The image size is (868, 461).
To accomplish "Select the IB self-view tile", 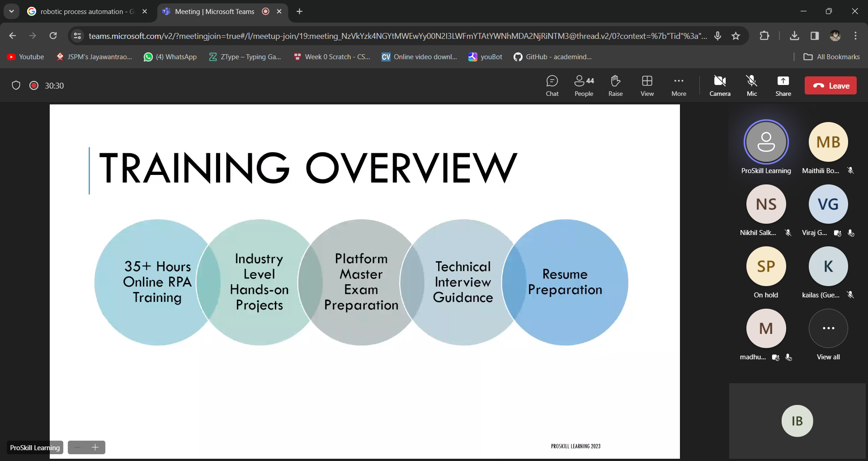I will pyautogui.click(x=797, y=421).
